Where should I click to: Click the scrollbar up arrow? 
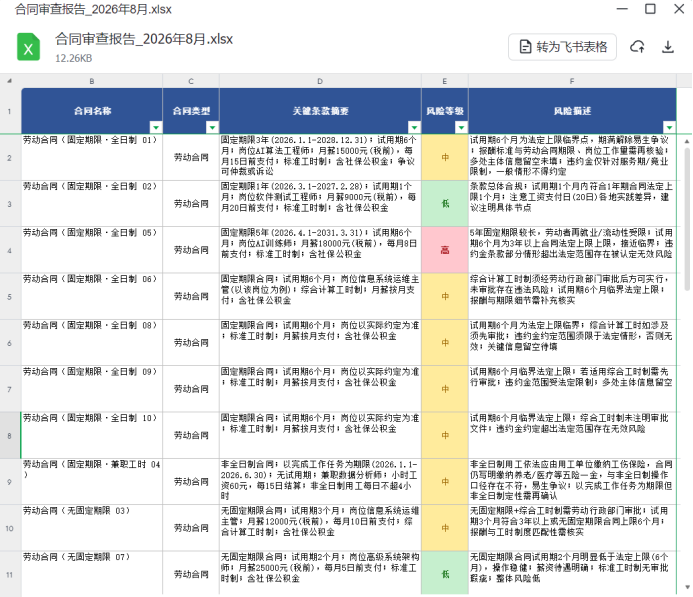click(x=687, y=141)
